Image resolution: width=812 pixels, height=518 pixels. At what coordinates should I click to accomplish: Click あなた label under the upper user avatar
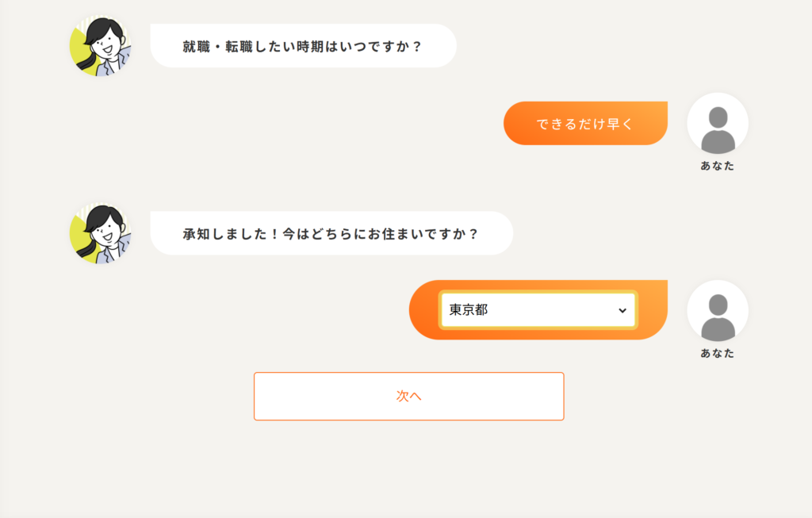point(718,166)
